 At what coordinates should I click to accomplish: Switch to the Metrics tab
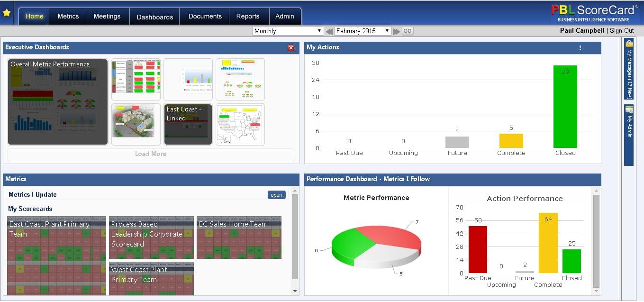tap(67, 16)
